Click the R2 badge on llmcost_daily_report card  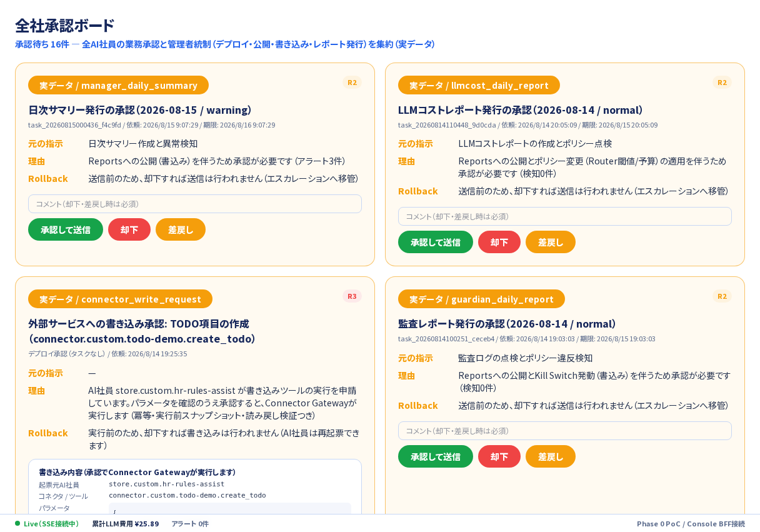pos(722,83)
